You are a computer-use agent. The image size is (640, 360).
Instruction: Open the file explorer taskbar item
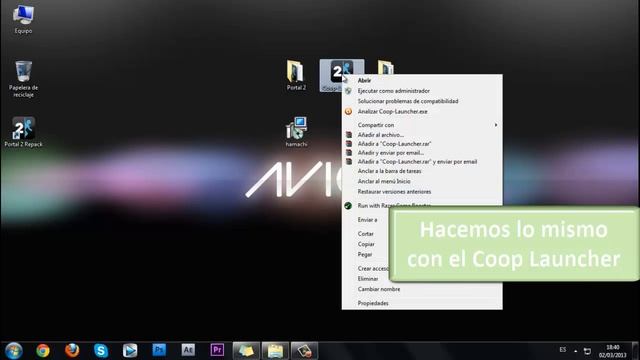[276, 351]
